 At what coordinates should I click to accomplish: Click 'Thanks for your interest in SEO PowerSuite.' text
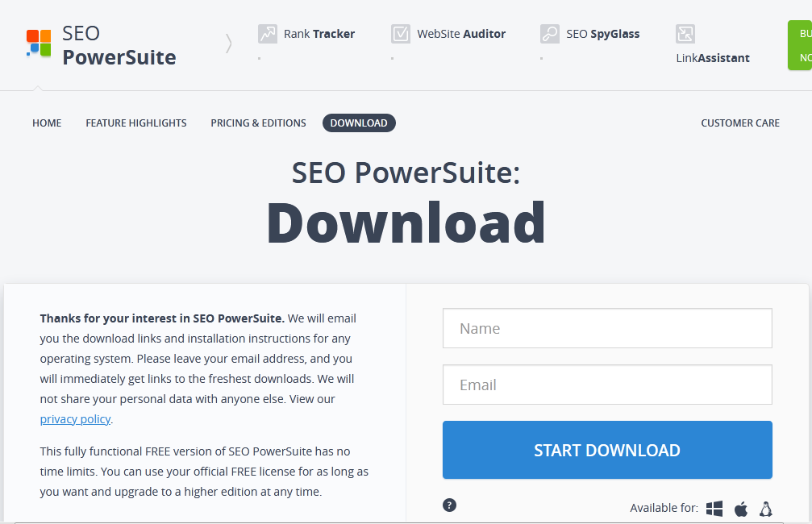coord(162,318)
